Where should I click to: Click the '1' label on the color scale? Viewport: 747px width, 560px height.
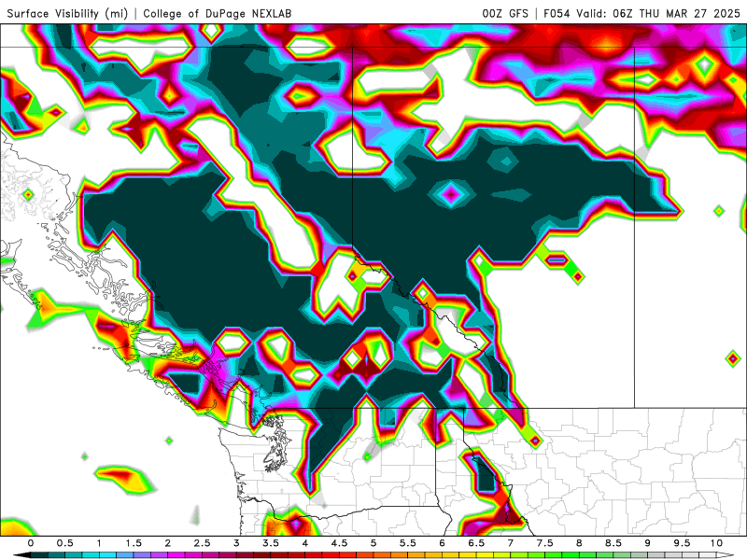(99, 543)
